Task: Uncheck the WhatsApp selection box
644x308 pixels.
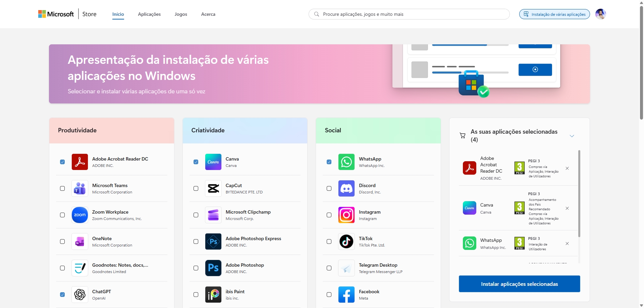Action: (x=329, y=162)
